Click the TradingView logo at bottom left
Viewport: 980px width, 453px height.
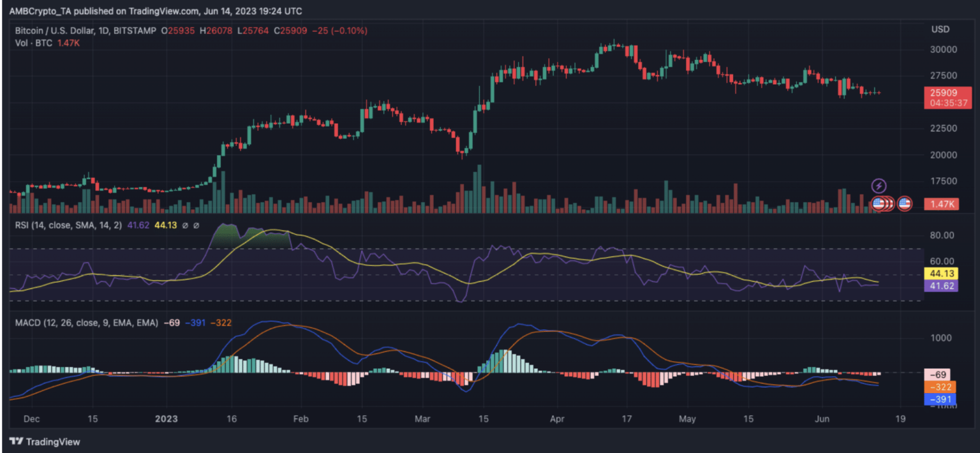(45, 442)
